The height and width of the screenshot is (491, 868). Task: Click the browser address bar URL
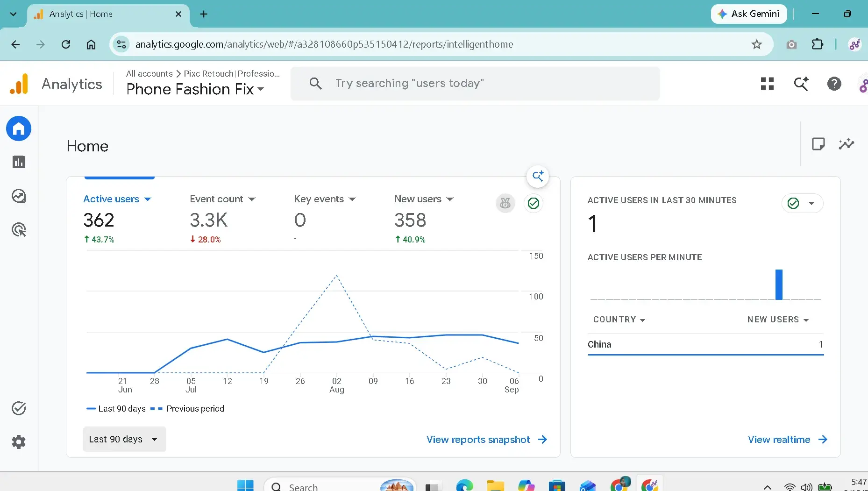pyautogui.click(x=324, y=44)
